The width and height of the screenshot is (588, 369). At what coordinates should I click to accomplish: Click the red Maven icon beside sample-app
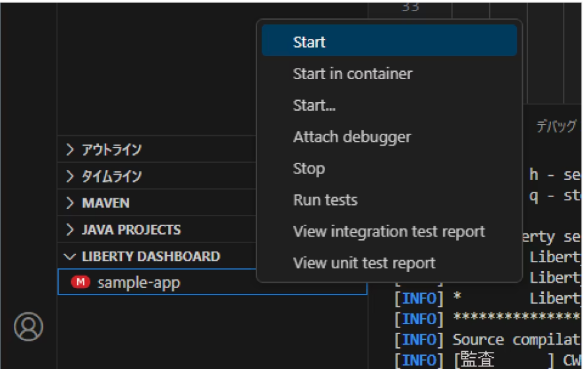pos(80,282)
